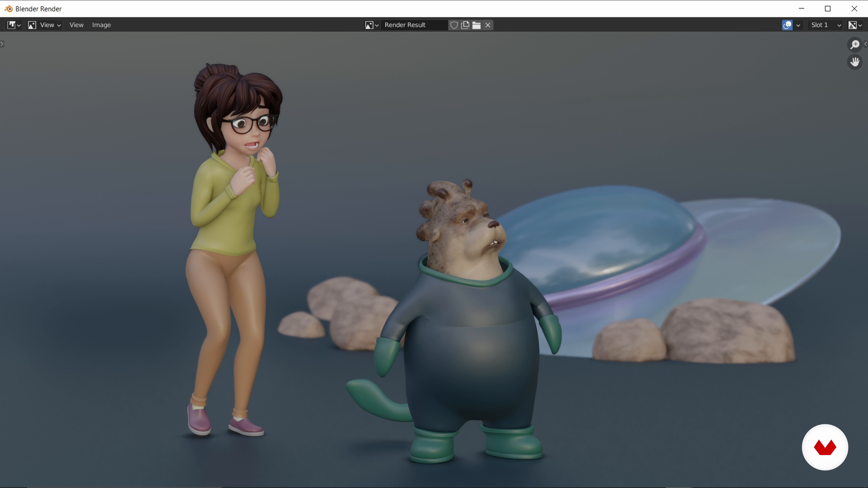
Task: Click the Render Result name field
Action: point(415,25)
